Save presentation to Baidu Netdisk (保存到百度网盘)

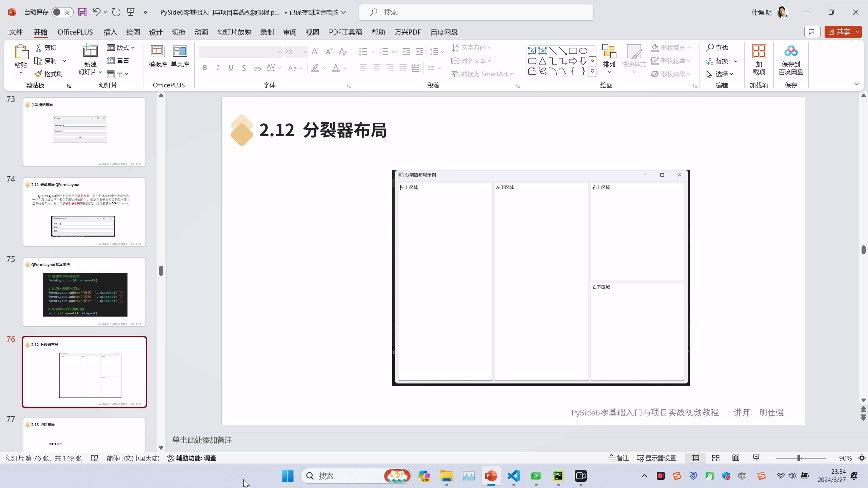[790, 62]
